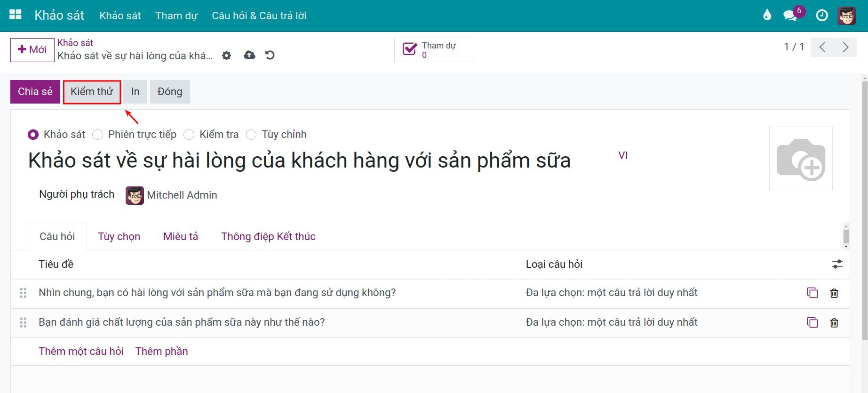Go to previous record arrow
868x393 pixels.
coord(822,47)
